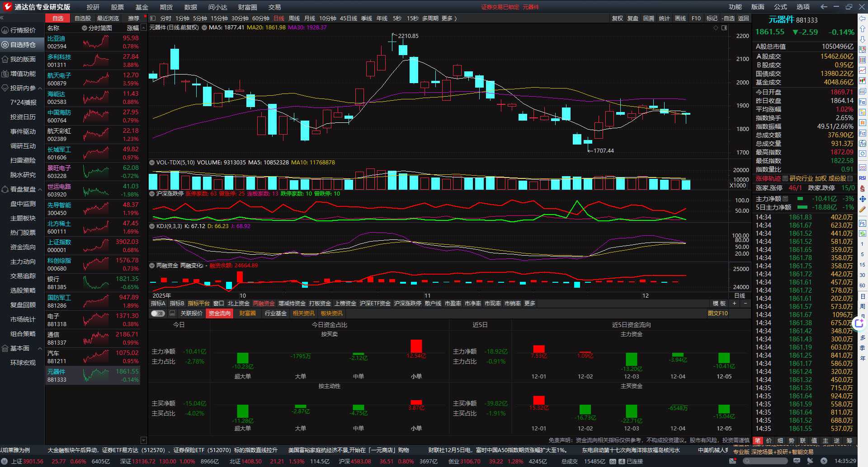Click the down arrow icon in right sidebar

(x=863, y=39)
